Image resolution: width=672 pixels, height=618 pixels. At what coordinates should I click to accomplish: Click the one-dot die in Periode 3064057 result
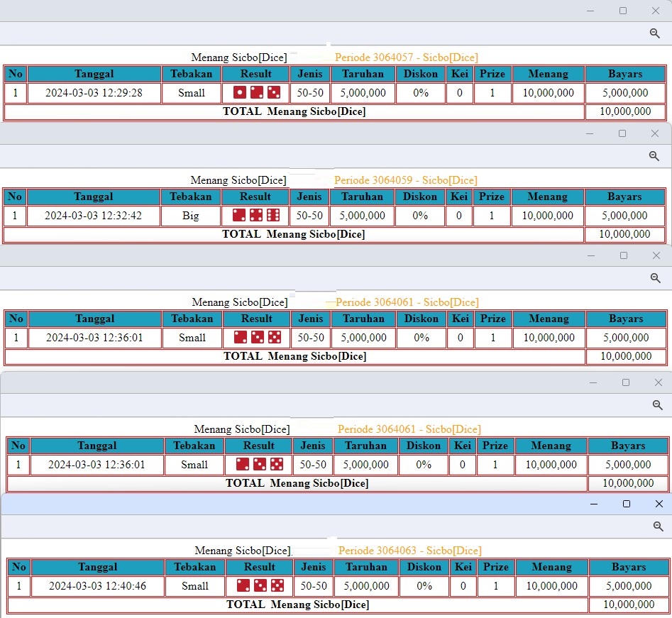pyautogui.click(x=240, y=92)
